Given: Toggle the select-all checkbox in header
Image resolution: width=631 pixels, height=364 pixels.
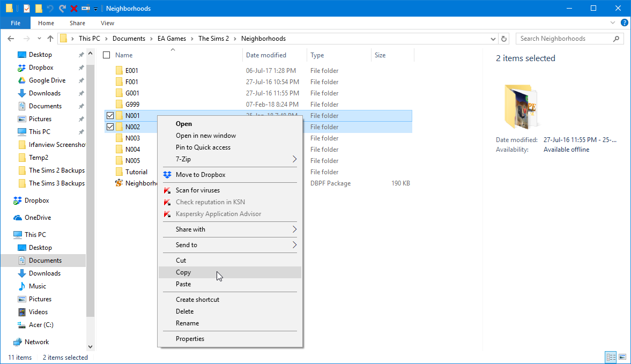Looking at the screenshot, I should tap(107, 55).
